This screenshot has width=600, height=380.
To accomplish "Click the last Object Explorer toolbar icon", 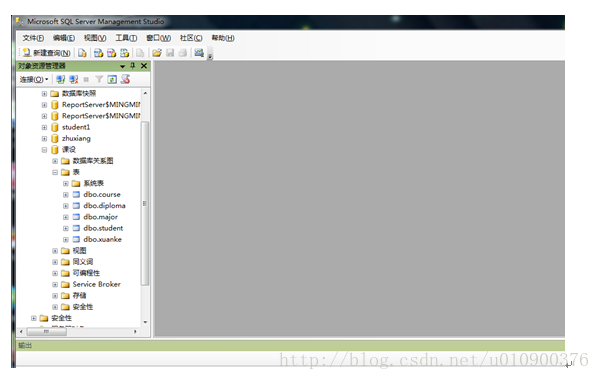I will point(126,79).
